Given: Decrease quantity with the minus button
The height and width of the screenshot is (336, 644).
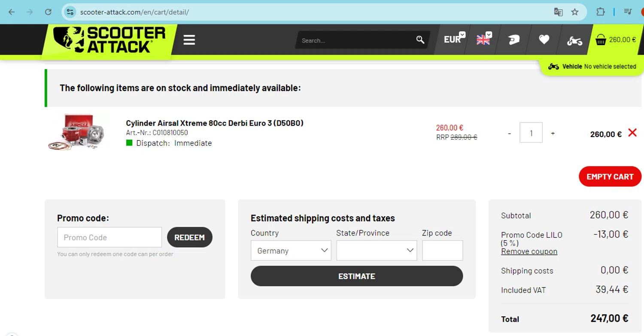Looking at the screenshot, I should [x=509, y=133].
